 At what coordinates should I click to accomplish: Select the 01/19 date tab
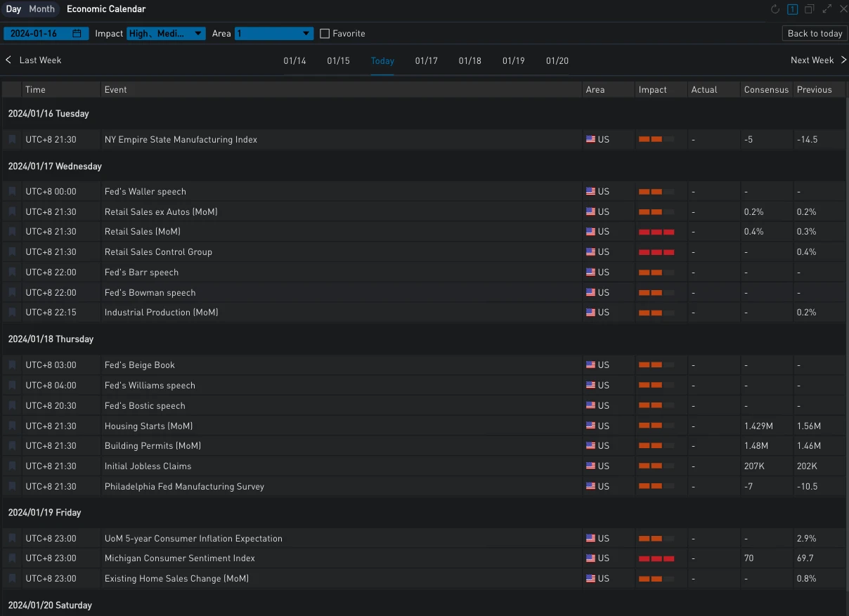click(x=513, y=61)
